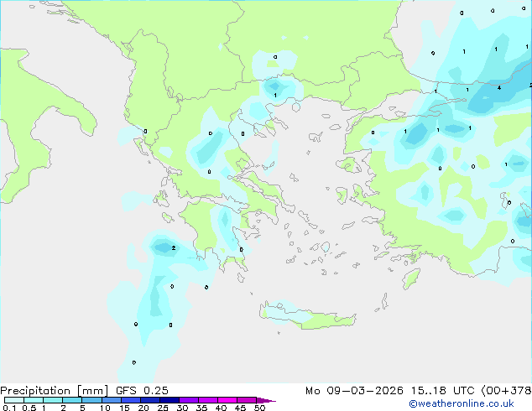Click the '30' legend label
532x411 pixels.
click(x=182, y=408)
